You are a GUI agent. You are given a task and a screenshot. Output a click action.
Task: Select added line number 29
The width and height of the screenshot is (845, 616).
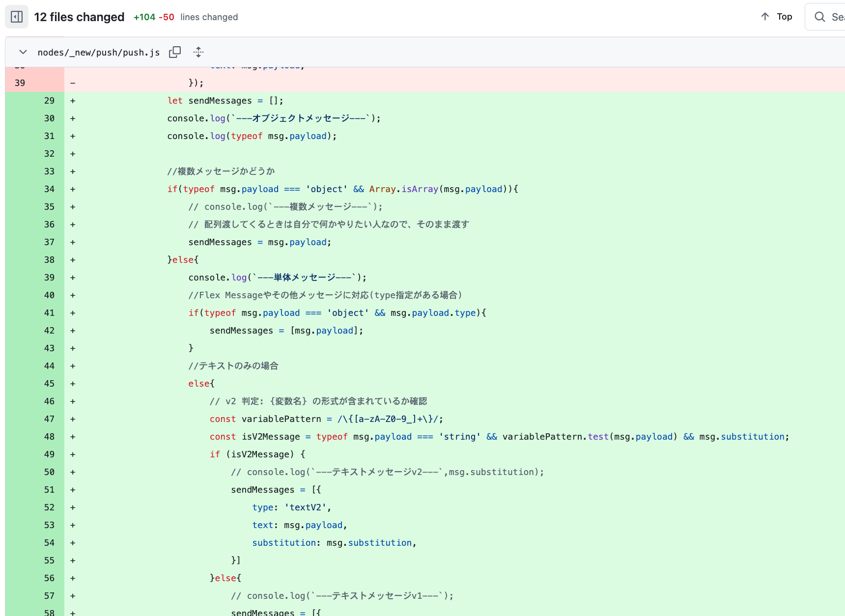tap(49, 101)
